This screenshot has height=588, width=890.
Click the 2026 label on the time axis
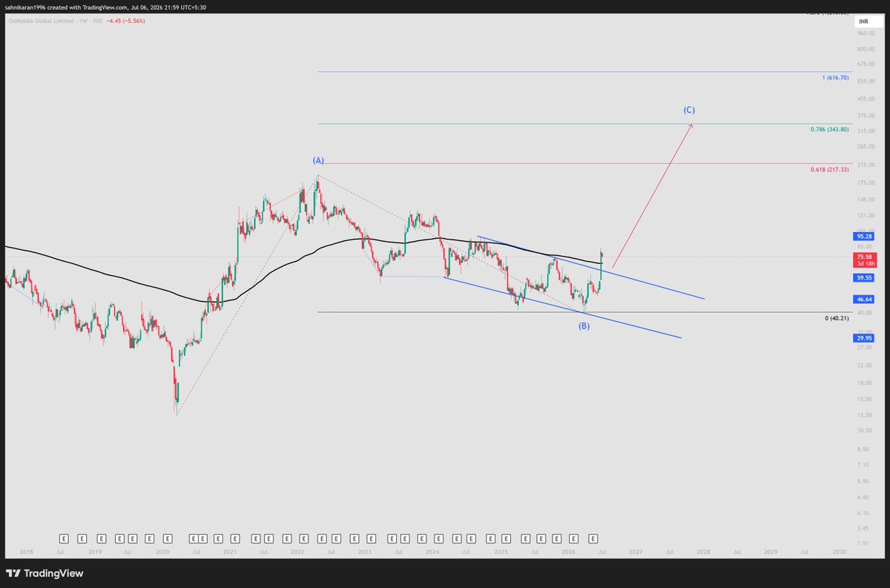(568, 552)
